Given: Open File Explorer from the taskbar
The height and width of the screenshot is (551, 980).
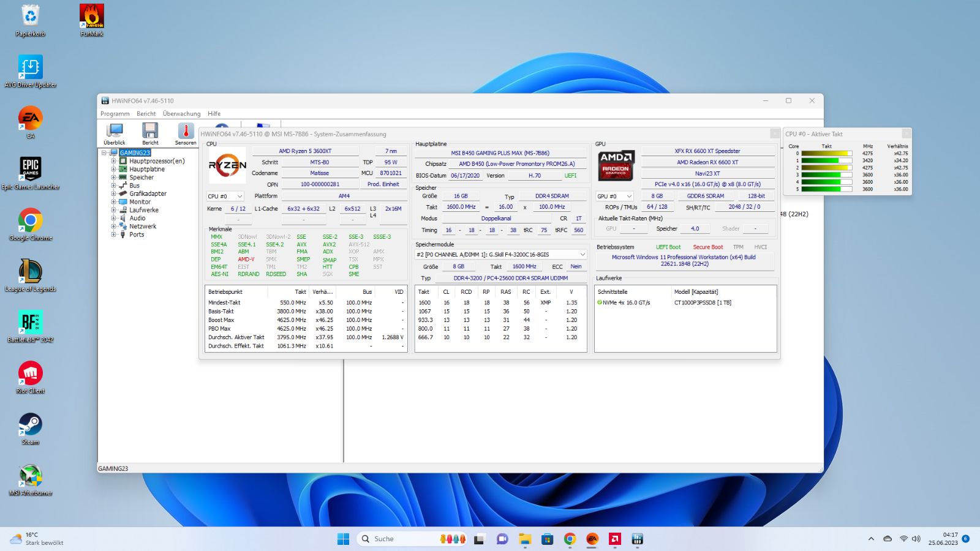Looking at the screenshot, I should 525,539.
